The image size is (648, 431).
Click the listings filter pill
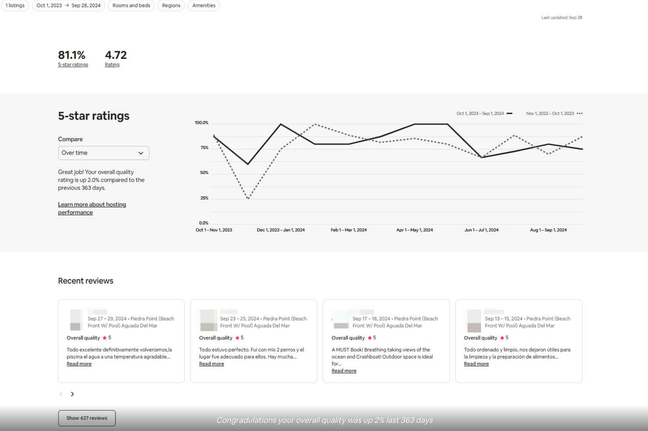point(14,5)
